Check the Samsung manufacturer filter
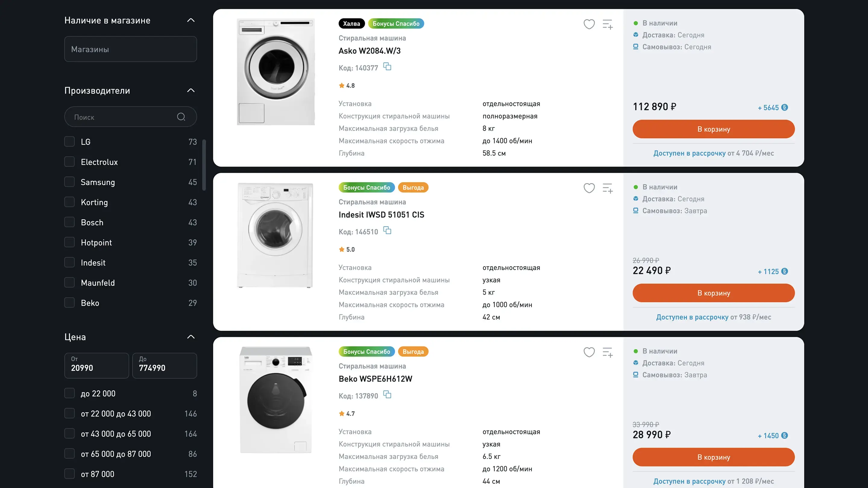This screenshot has width=868, height=488. (x=69, y=182)
